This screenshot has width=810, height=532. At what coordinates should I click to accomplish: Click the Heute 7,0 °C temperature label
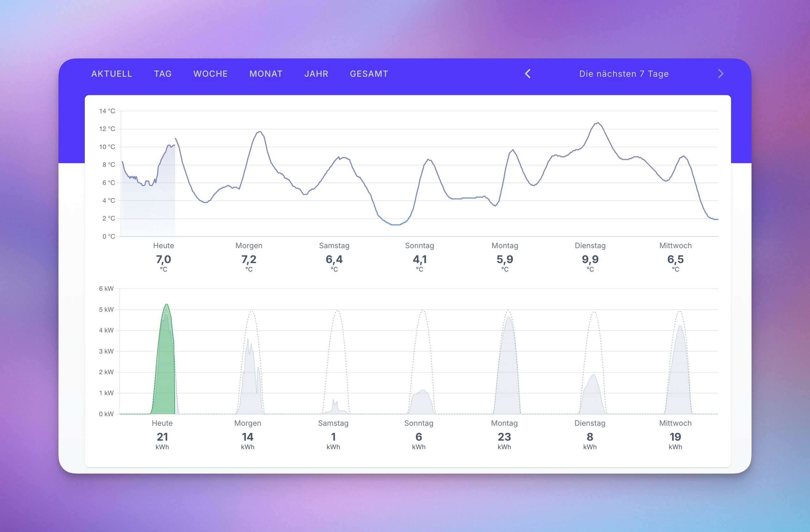click(163, 260)
